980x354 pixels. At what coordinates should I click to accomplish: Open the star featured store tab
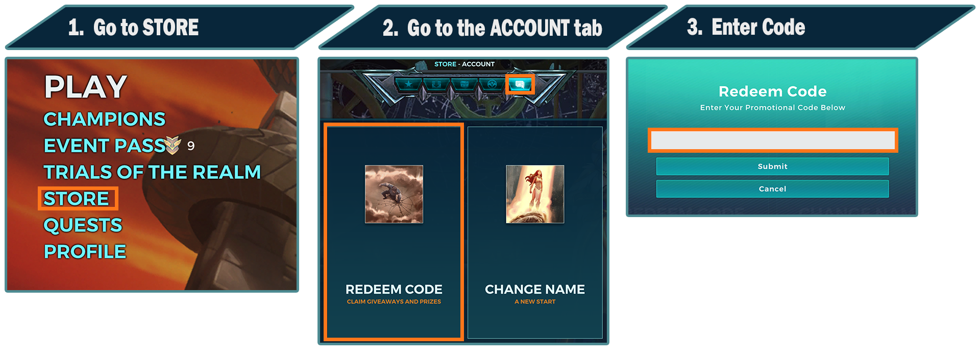pyautogui.click(x=409, y=84)
